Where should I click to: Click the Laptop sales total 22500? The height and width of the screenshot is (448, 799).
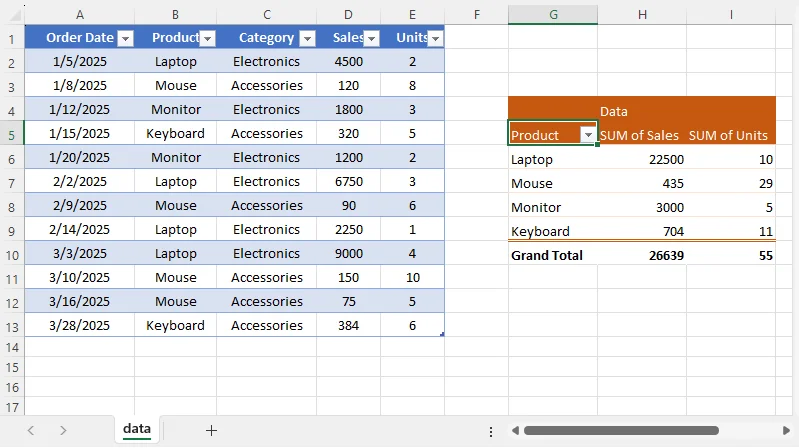click(642, 160)
